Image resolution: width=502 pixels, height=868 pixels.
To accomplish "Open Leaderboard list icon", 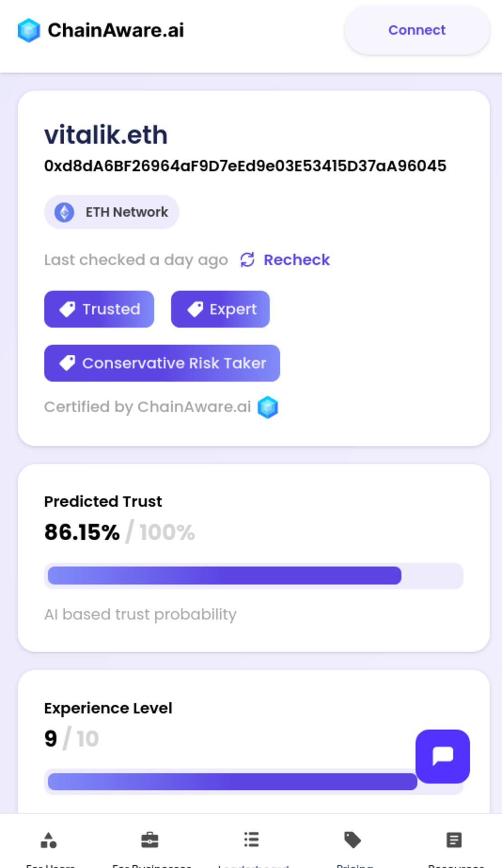I will (251, 840).
